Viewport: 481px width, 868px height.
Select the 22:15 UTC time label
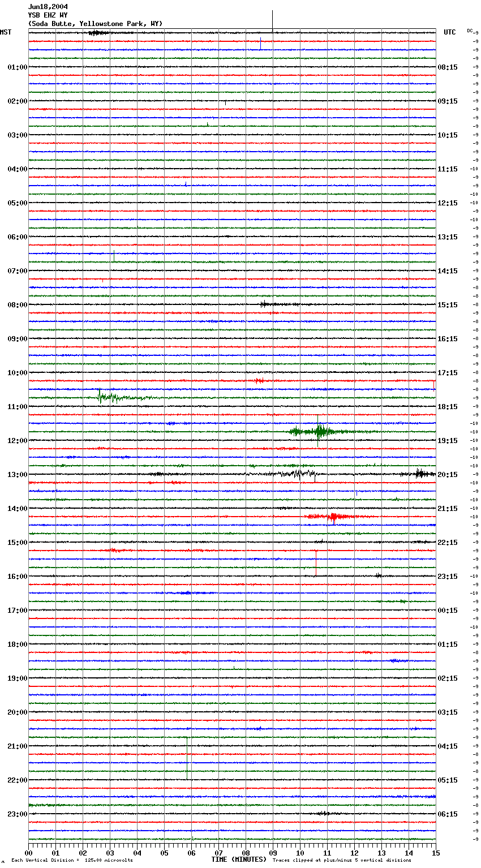tap(448, 543)
